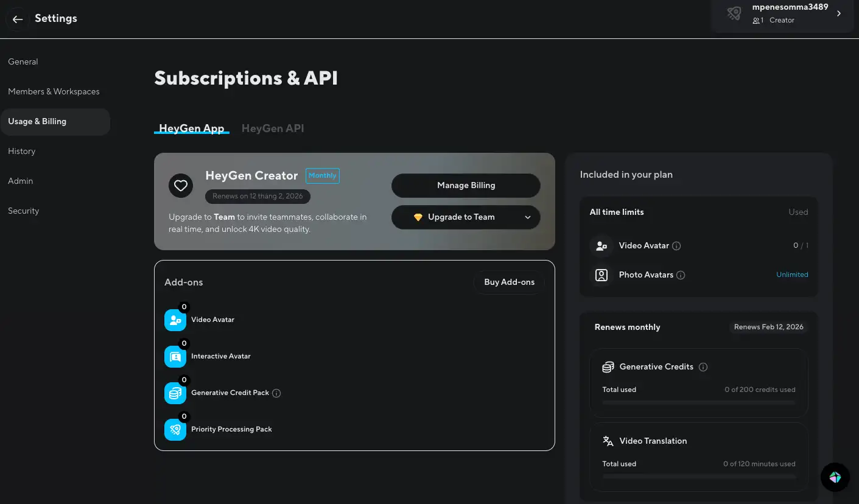Viewport: 859px width, 504px height.
Task: Expand the Upgrade to Team dropdown arrow
Action: click(528, 217)
